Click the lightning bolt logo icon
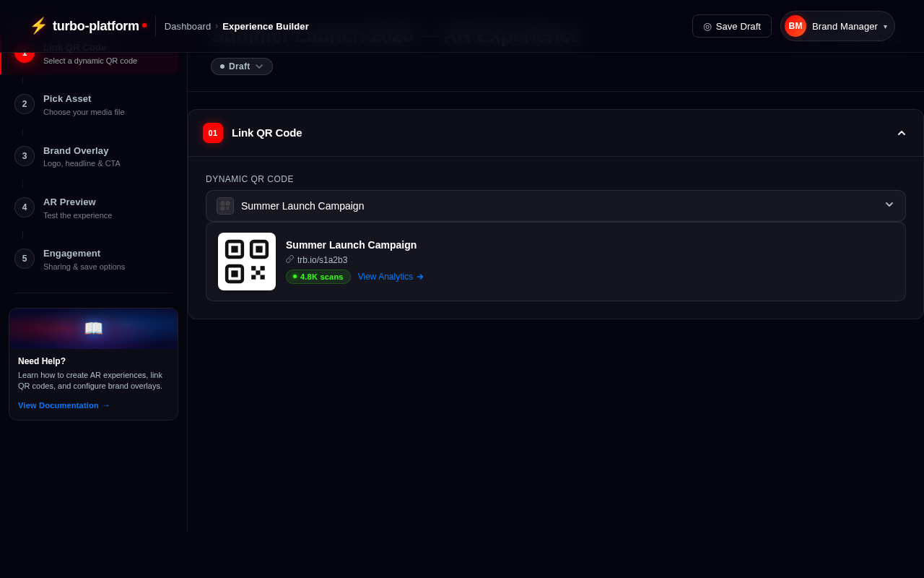924x578 pixels. (x=38, y=25)
